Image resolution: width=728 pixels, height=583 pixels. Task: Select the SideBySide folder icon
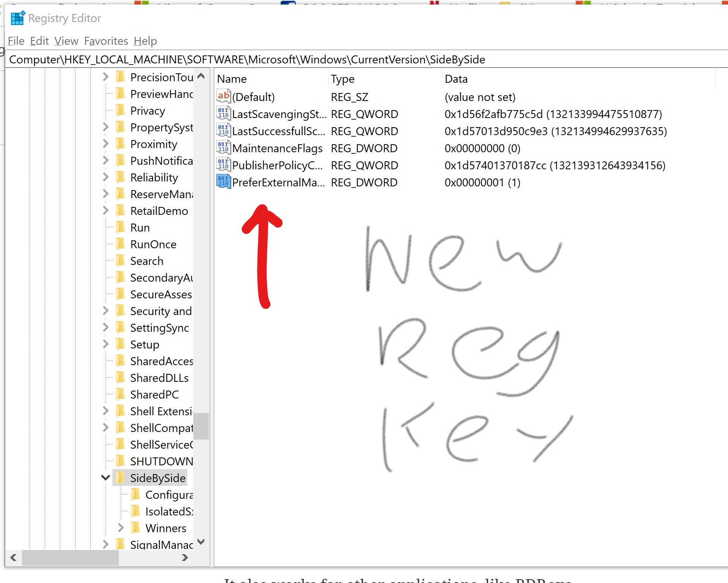pyautogui.click(x=120, y=477)
